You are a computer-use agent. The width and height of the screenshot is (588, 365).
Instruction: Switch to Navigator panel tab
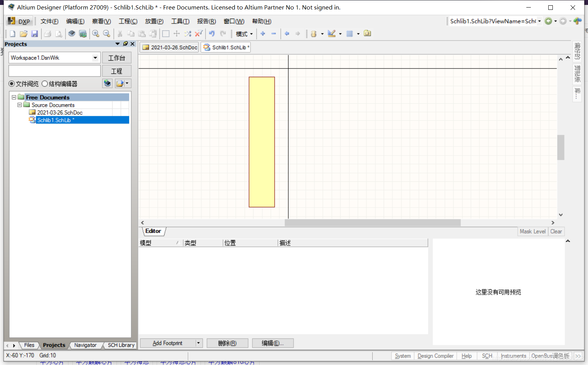click(x=85, y=345)
